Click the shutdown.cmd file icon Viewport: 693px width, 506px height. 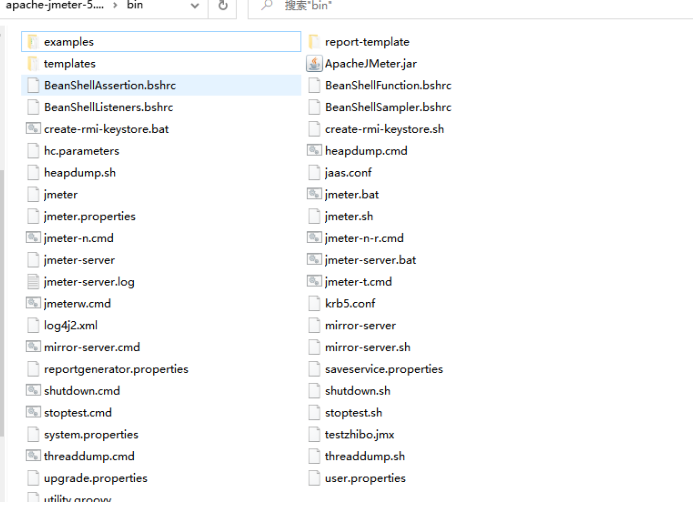pos(33,390)
